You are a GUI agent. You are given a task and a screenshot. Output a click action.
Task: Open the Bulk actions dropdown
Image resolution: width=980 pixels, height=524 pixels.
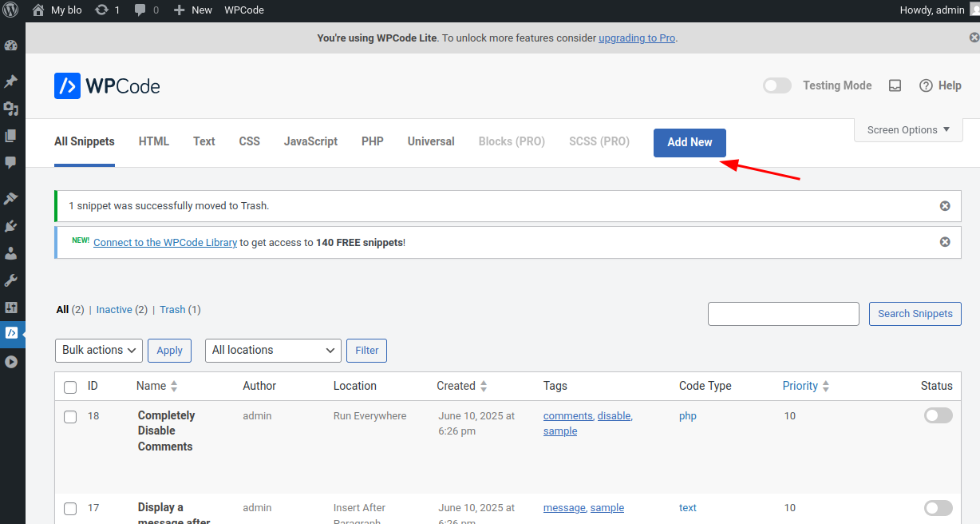(99, 350)
